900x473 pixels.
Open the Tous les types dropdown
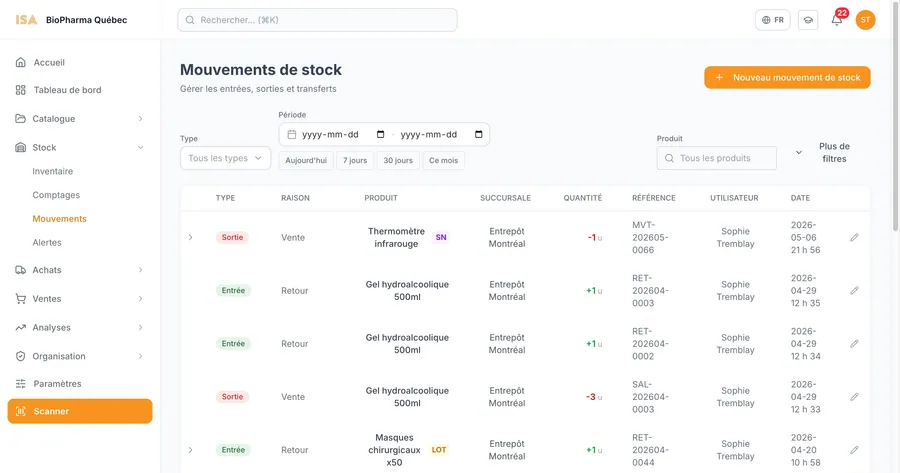tap(225, 158)
